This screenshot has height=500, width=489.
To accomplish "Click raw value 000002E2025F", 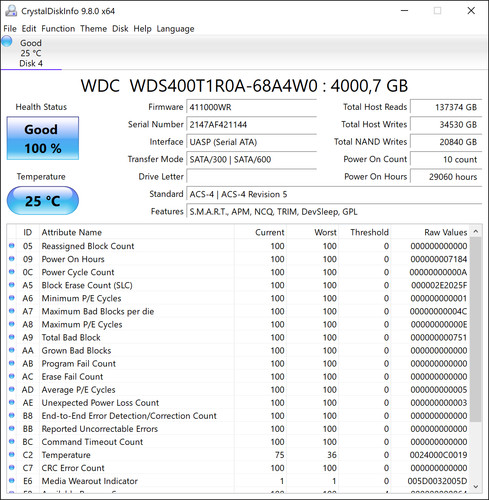I will point(439,285).
